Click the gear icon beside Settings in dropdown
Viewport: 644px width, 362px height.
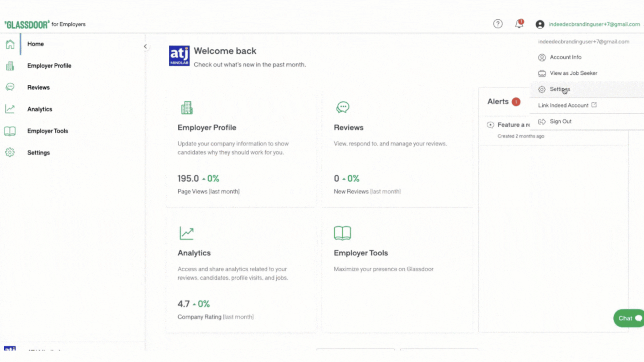542,89
